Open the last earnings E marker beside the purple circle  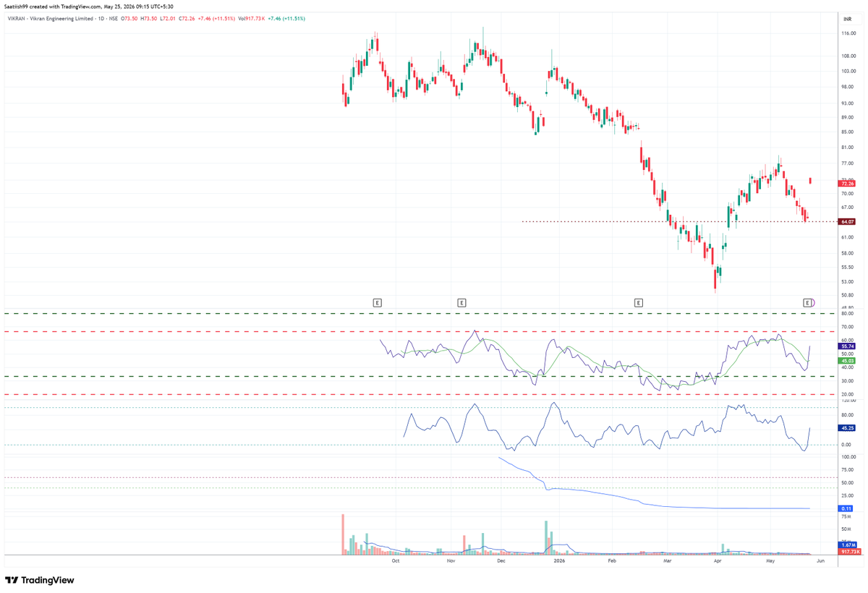coord(808,303)
